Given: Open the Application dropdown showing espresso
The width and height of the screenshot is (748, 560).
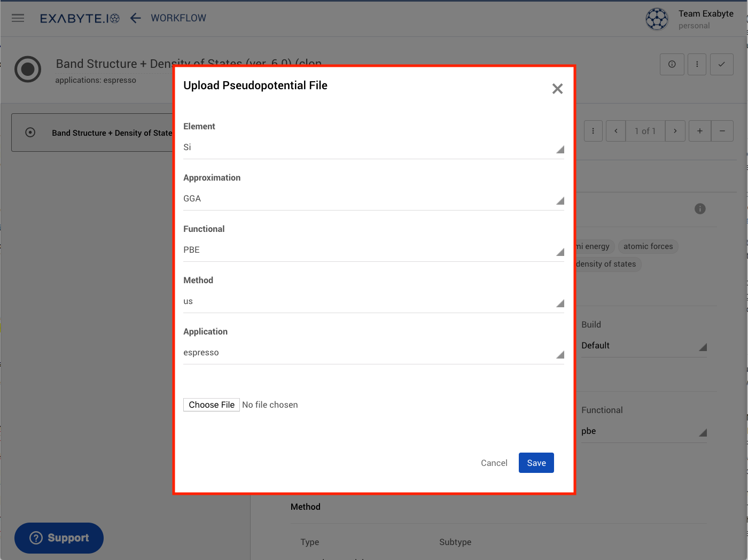Looking at the screenshot, I should coord(373,353).
